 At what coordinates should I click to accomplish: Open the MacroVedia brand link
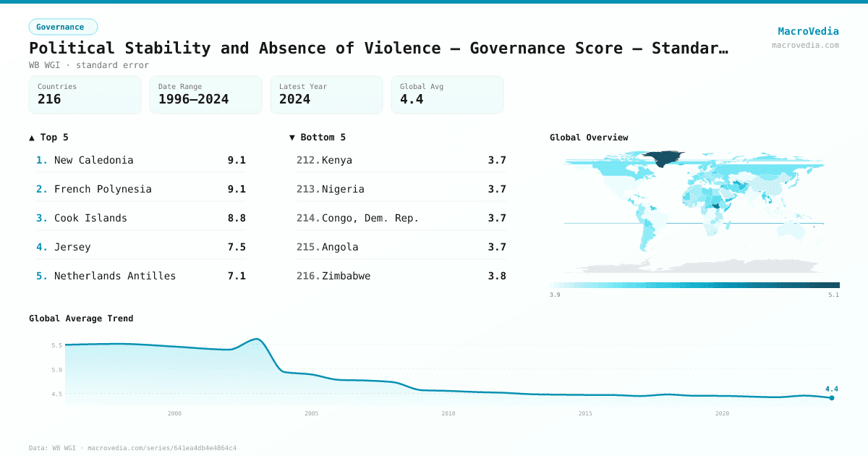(808, 31)
